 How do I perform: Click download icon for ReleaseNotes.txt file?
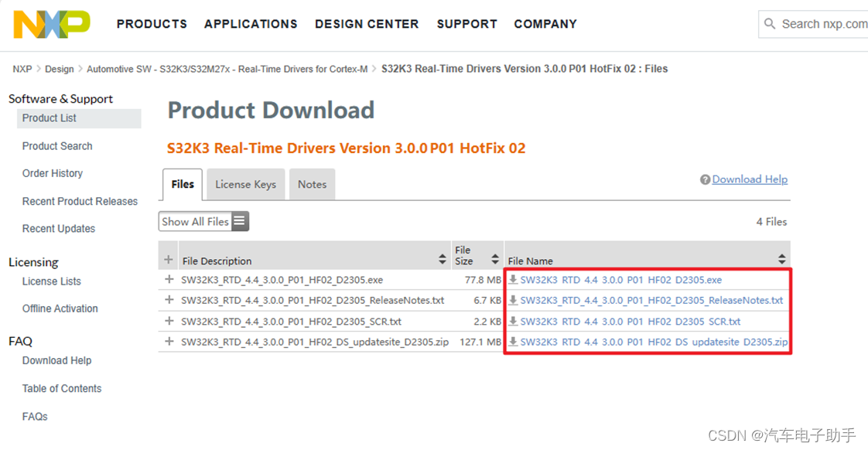(x=513, y=300)
